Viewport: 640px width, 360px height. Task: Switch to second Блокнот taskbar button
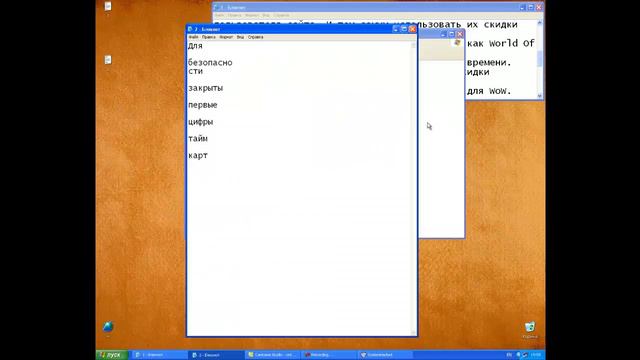pos(216,355)
